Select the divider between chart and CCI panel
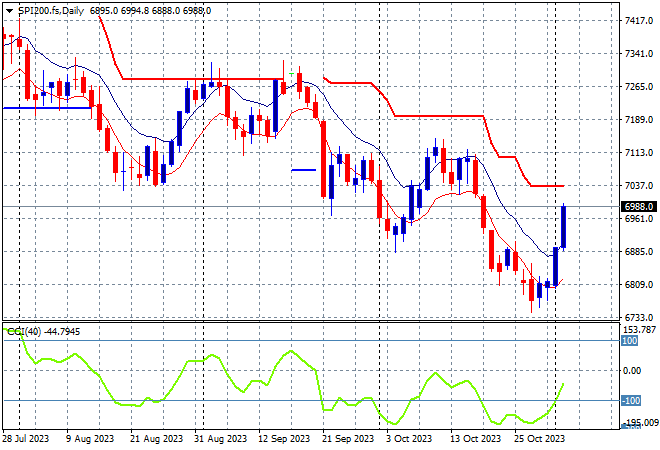660x450 pixels. point(311,322)
